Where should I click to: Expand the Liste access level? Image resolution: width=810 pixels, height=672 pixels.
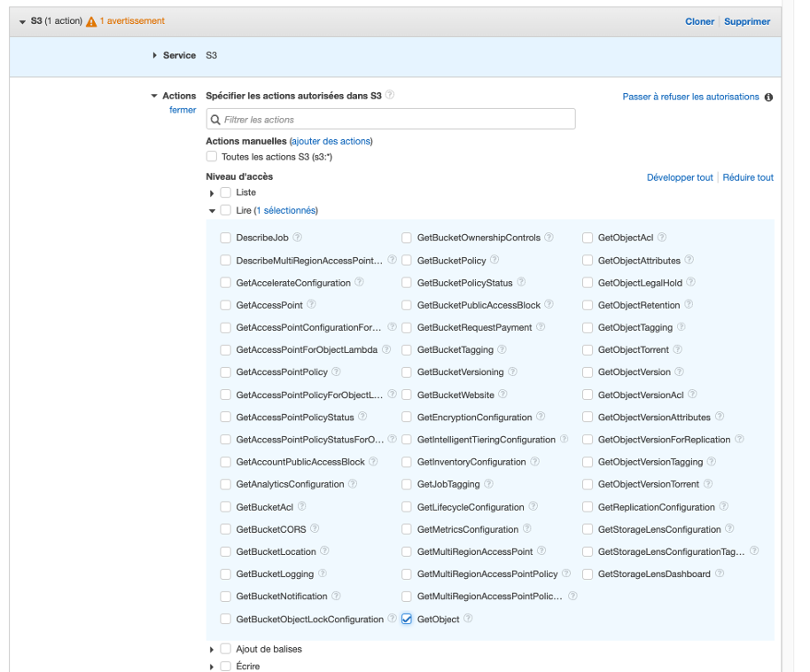point(212,193)
